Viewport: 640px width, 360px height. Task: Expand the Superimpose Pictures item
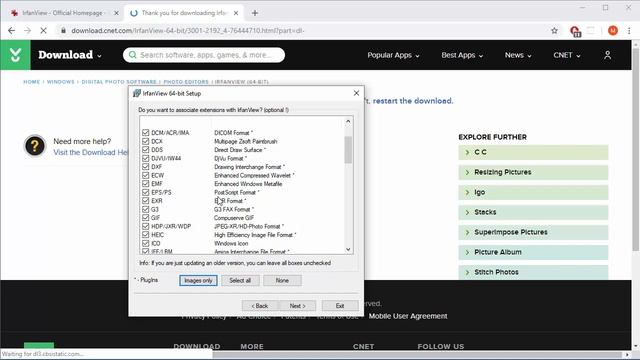coord(533,232)
